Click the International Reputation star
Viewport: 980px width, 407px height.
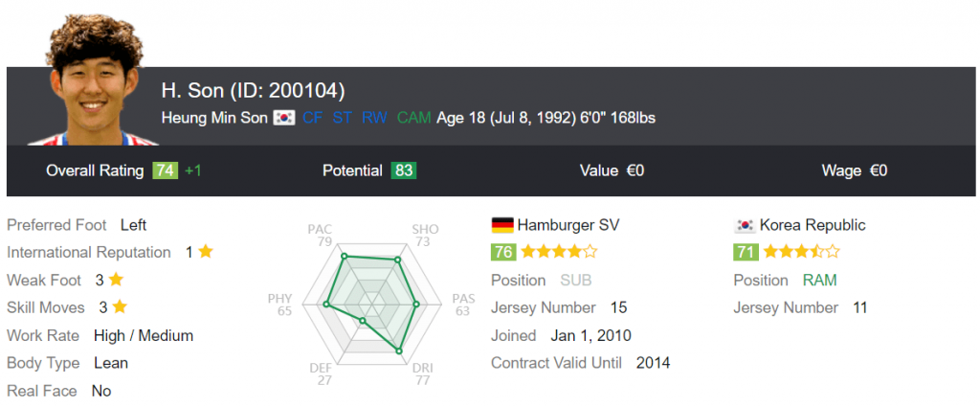pos(206,253)
